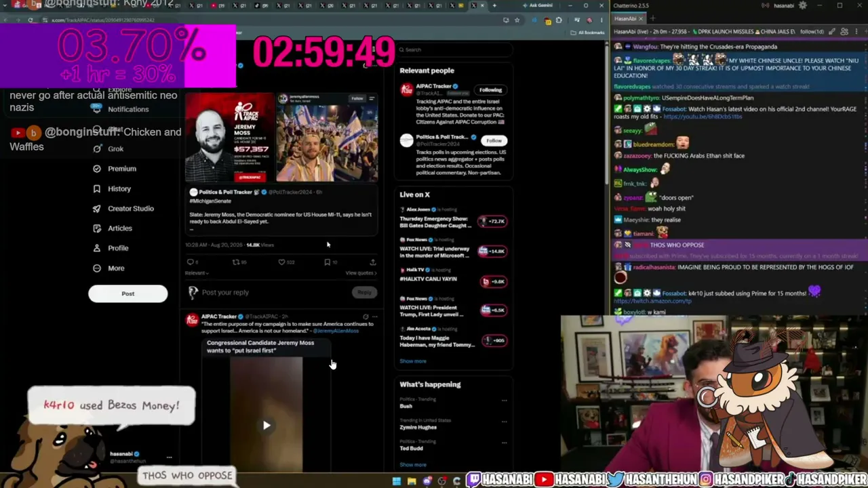Open Creator Studio in the X sidebar
Viewport: 868px width, 488px height.
coord(123,209)
